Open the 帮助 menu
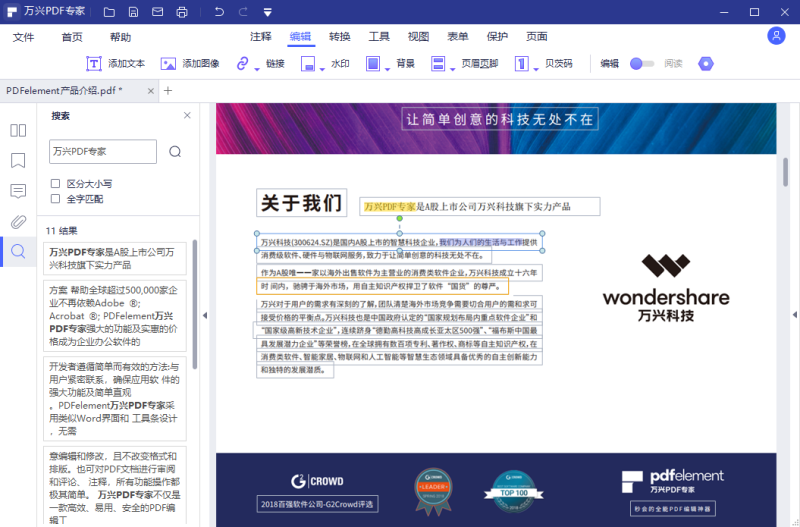 tap(120, 37)
